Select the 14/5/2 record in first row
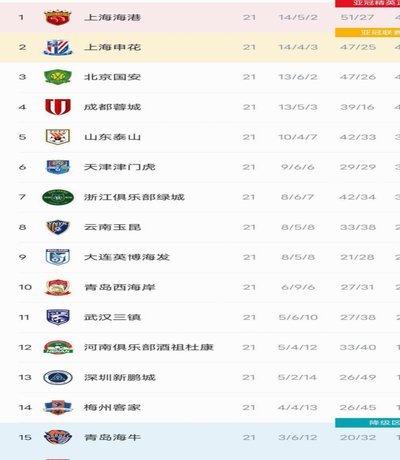Viewport: 400px width, 460px height. (x=298, y=17)
